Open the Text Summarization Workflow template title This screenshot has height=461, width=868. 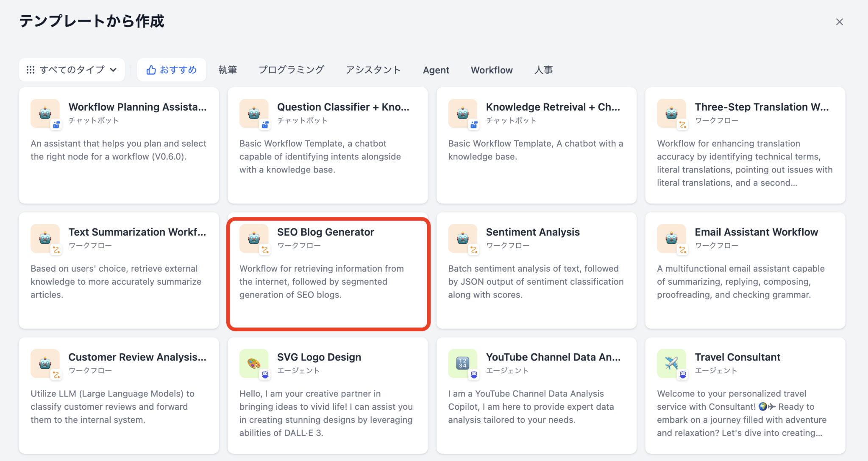coord(137,232)
